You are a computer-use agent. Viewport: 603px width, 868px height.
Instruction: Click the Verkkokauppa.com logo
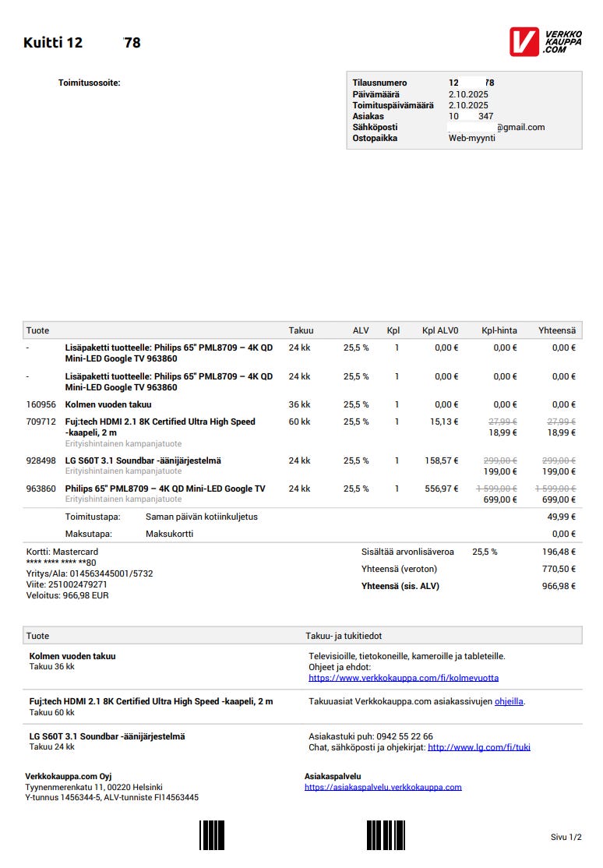[x=545, y=41]
